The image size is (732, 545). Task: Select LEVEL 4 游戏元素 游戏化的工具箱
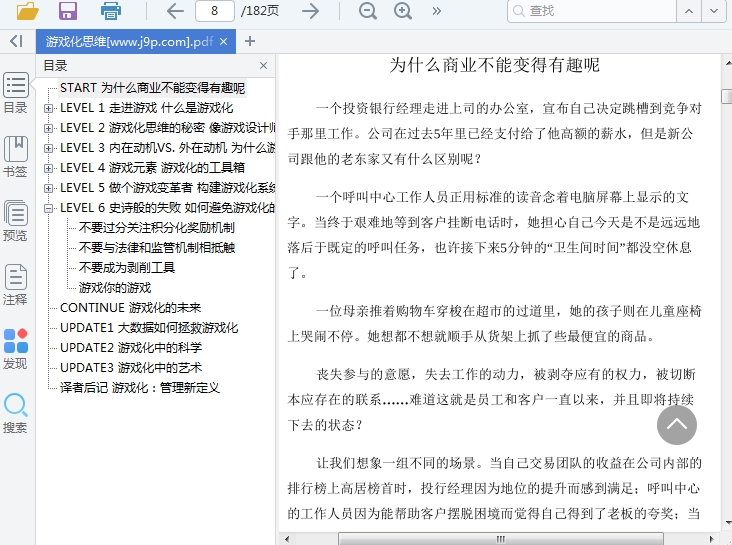152,168
